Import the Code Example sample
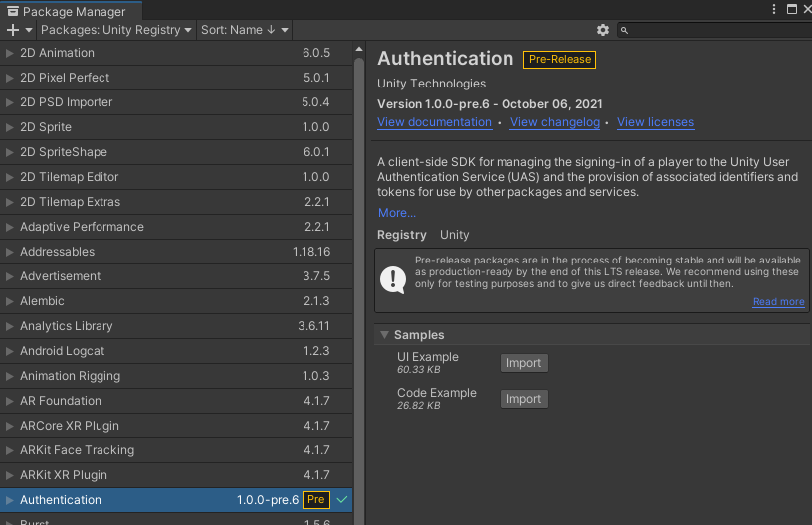 (523, 399)
